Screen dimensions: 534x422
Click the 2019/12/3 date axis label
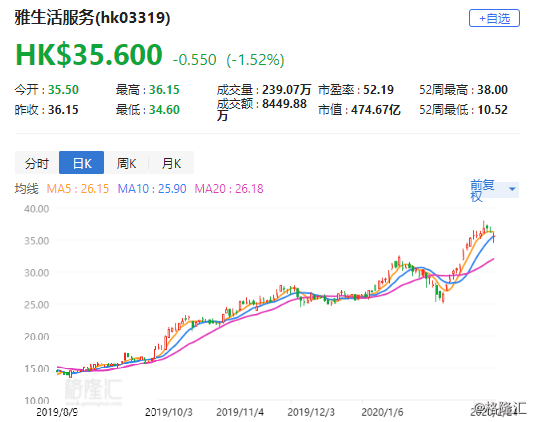click(311, 412)
